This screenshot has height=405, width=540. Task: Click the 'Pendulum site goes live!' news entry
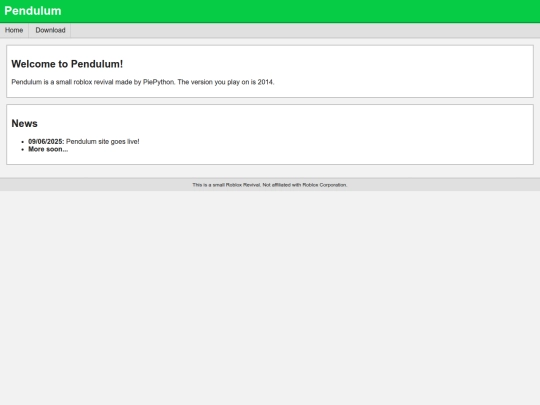103,142
